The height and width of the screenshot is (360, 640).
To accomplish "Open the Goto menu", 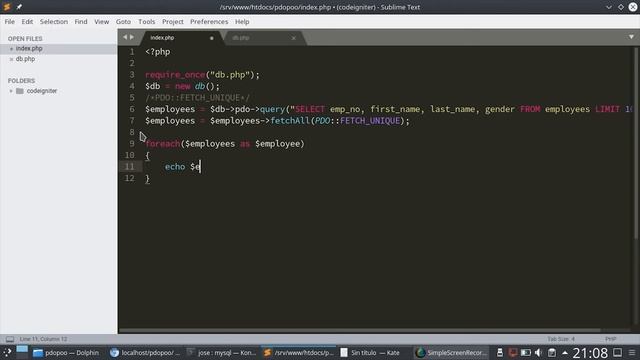I will pyautogui.click(x=123, y=22).
